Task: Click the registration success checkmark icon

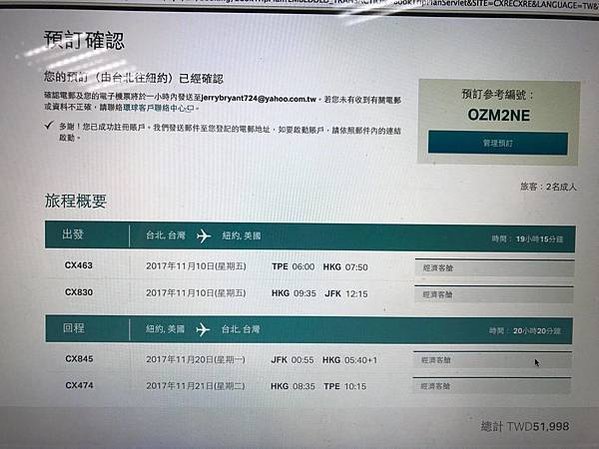Action: coord(49,125)
